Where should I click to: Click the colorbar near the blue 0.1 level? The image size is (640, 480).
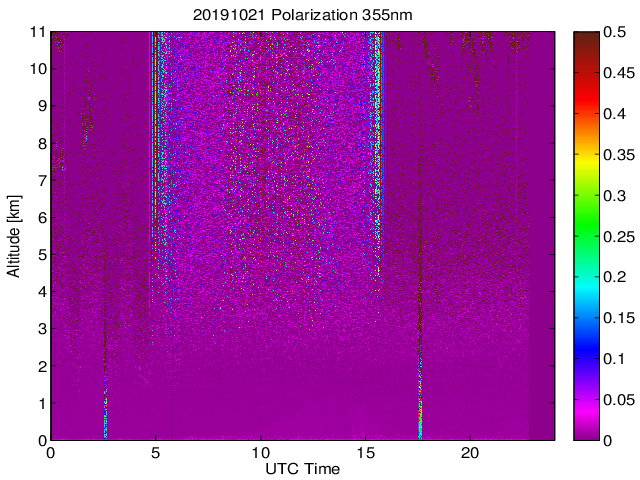tap(587, 359)
